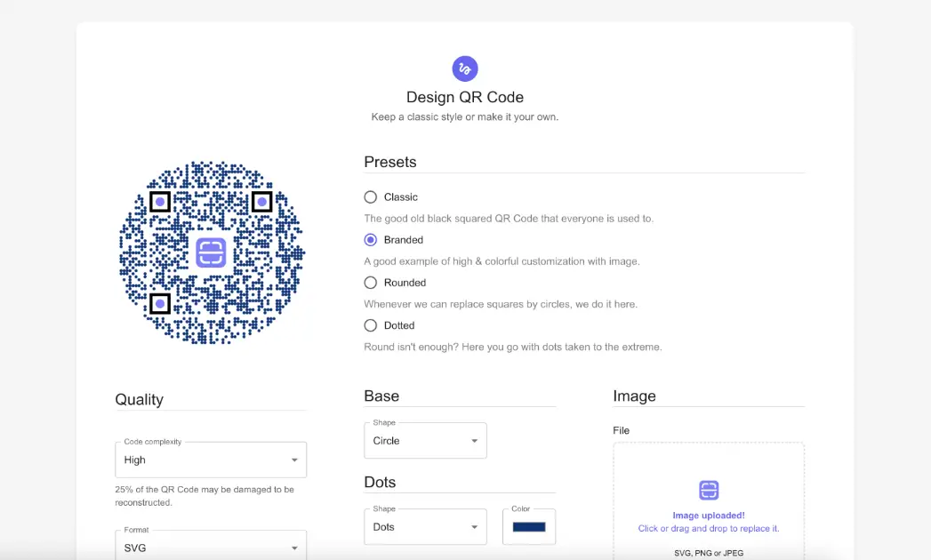This screenshot has height=560, width=931.
Task: Click the dark blue Dots color swatch
Action: [x=528, y=526]
